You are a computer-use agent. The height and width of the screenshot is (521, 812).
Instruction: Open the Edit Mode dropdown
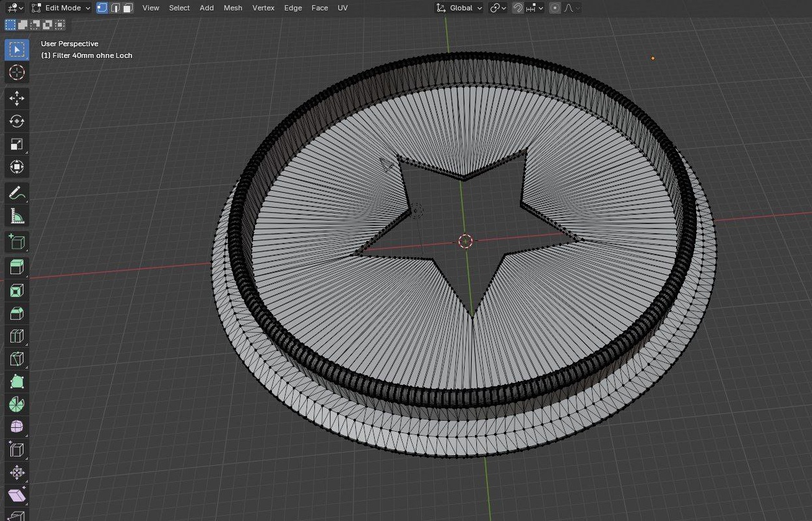click(x=62, y=8)
